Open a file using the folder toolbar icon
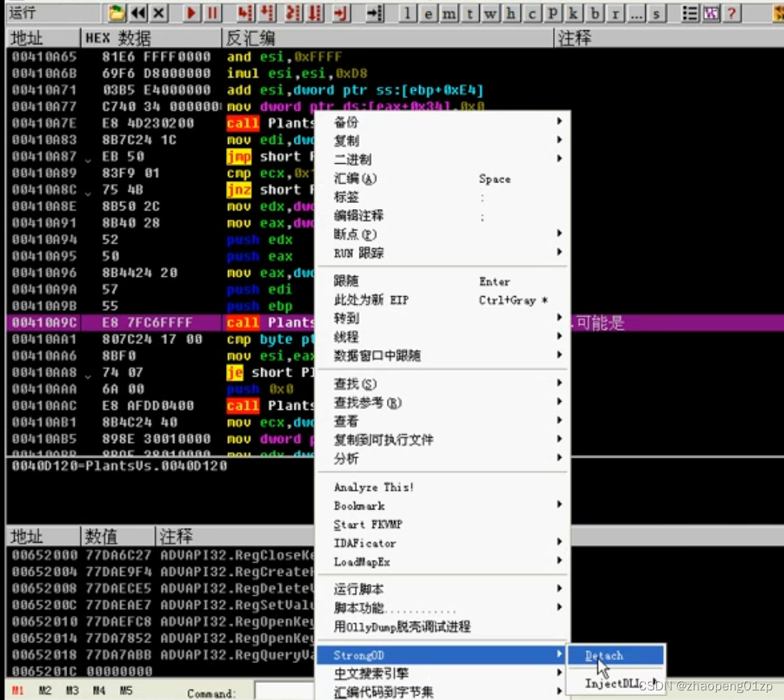This screenshot has height=700, width=784. tap(116, 12)
